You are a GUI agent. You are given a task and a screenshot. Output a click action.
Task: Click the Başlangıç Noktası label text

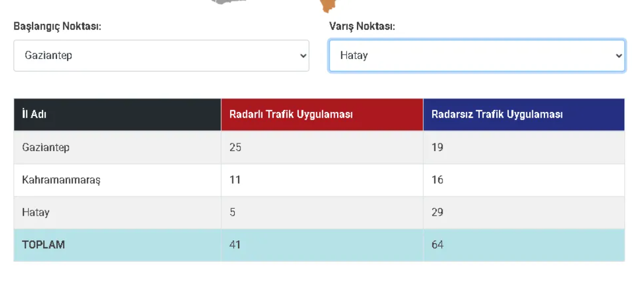(58, 27)
